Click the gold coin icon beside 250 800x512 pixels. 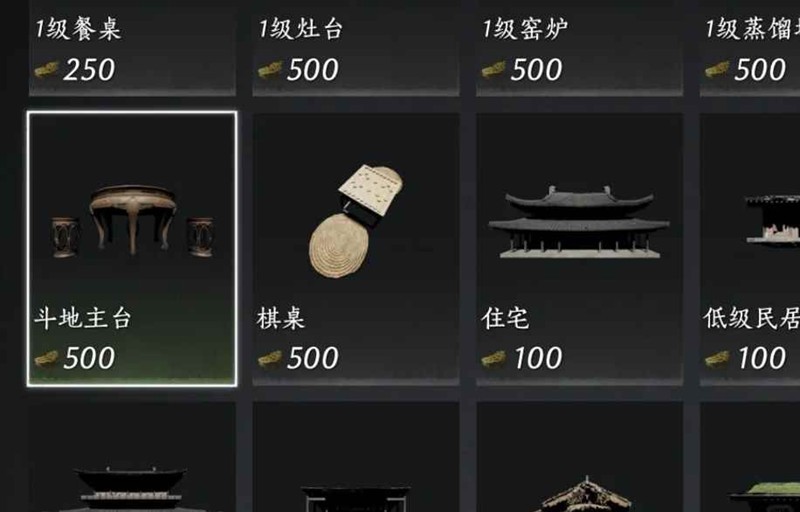coord(46,69)
